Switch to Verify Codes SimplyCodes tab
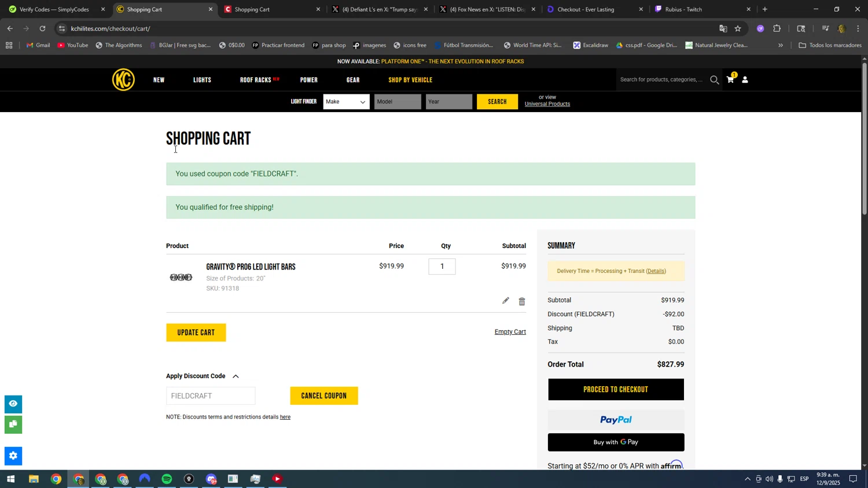This screenshot has height=488, width=868. click(x=56, y=9)
